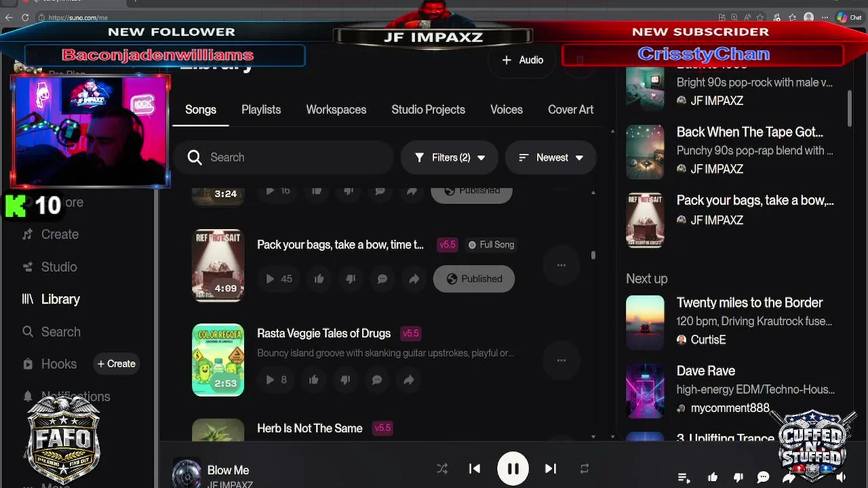This screenshot has width=868, height=488.
Task: Click the library search magnifier icon
Action: (x=195, y=157)
